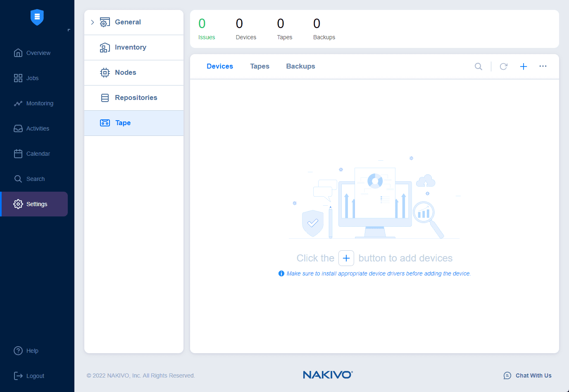Screen dimensions: 569x392
Task: Open the ellipsis more-options menu
Action: pyautogui.click(x=543, y=66)
